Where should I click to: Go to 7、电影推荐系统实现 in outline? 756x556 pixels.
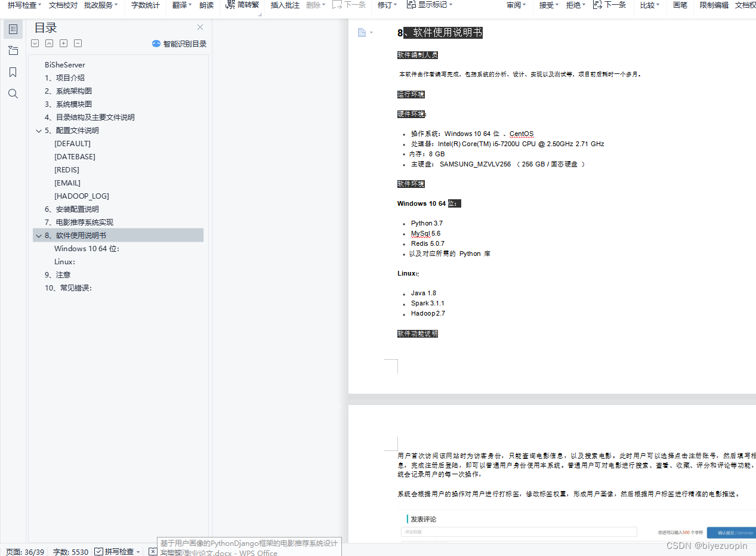click(x=79, y=222)
